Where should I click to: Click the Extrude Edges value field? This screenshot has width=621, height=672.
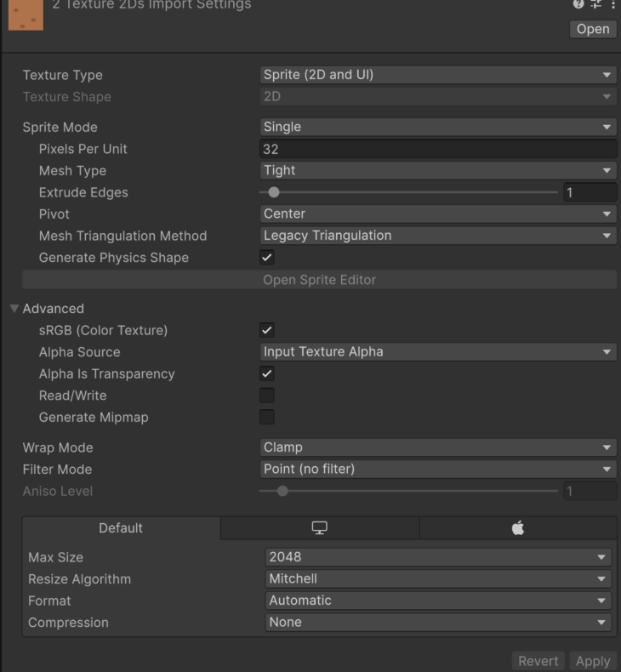[590, 192]
